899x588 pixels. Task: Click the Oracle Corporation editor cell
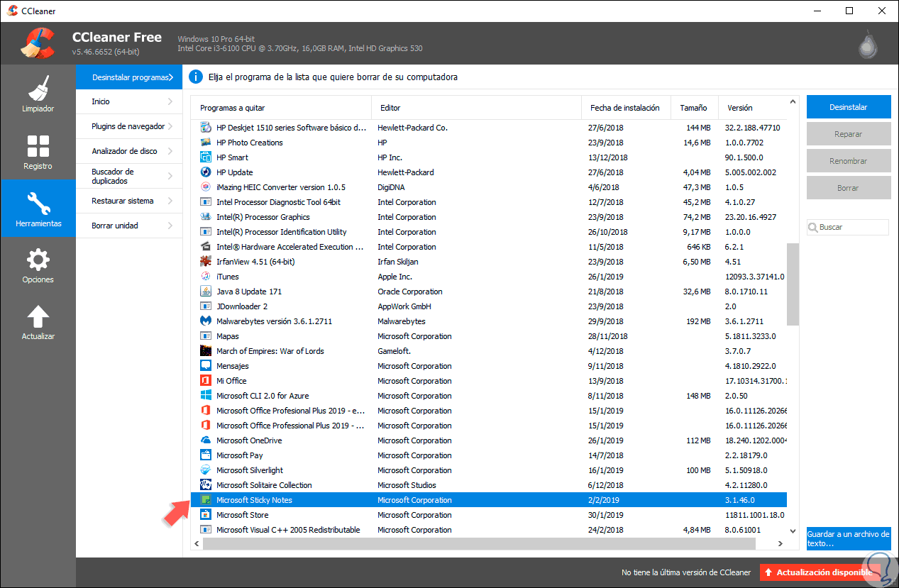[410, 292]
